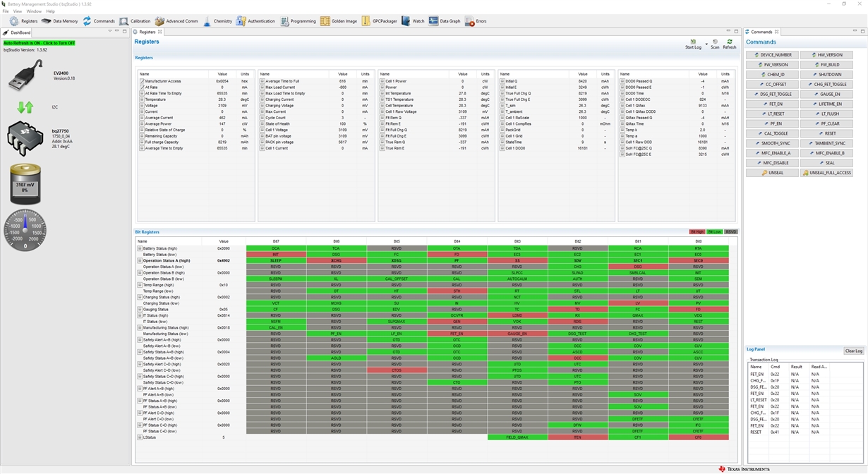Toggle the Manufacturer Access register checkbox

pos(142,81)
